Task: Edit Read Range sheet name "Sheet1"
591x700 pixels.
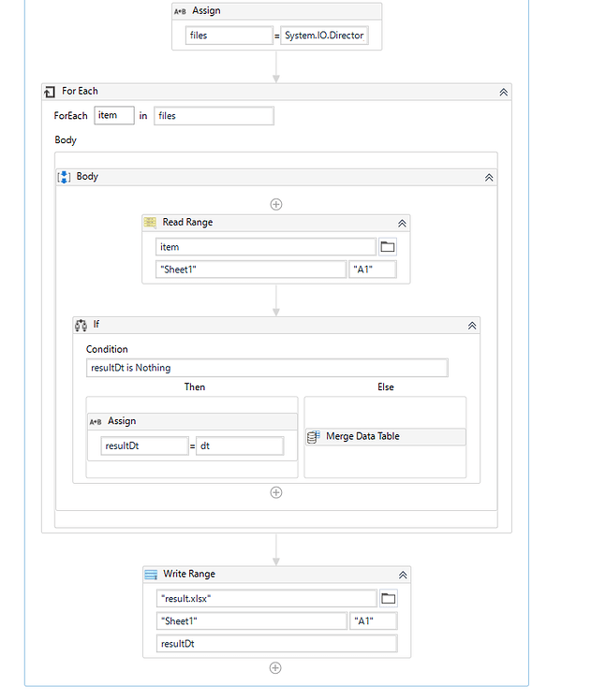Action: point(251,270)
